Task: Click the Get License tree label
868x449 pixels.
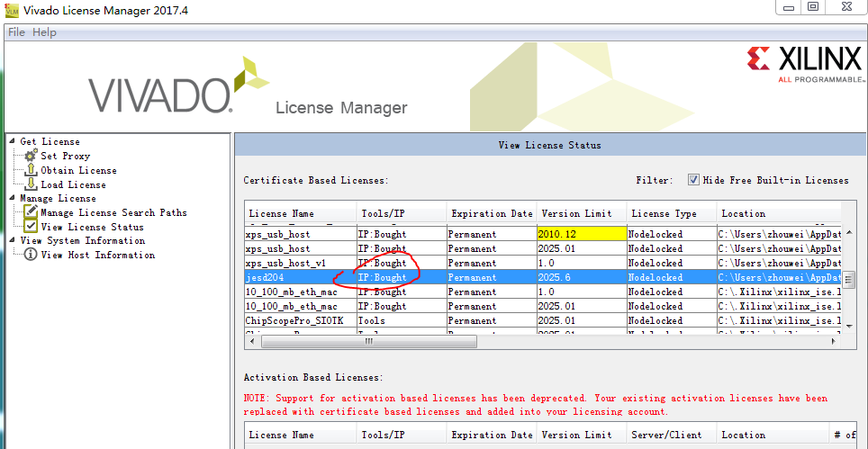Action: click(x=50, y=141)
